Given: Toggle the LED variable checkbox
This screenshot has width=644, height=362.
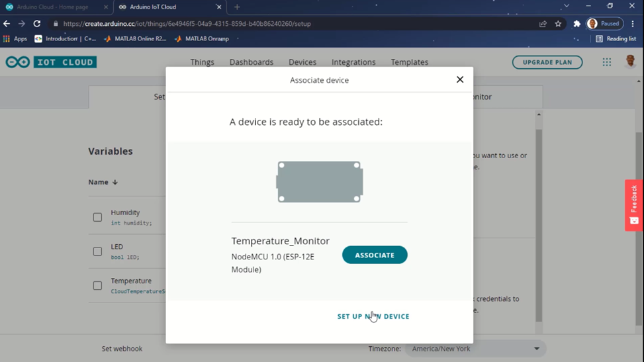Looking at the screenshot, I should click(x=97, y=251).
